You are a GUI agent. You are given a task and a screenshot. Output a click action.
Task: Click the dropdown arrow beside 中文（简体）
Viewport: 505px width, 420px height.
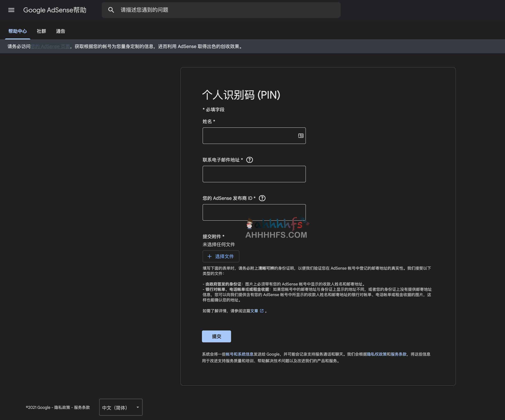pyautogui.click(x=137, y=407)
